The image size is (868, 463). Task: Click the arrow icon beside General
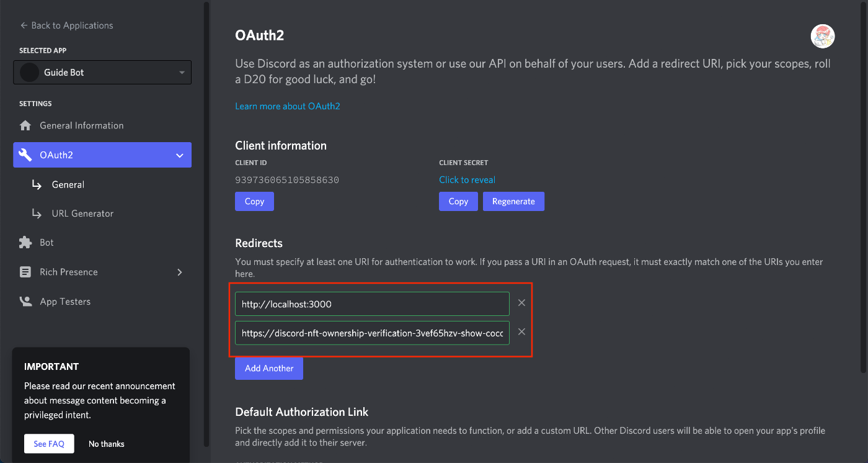coord(37,185)
